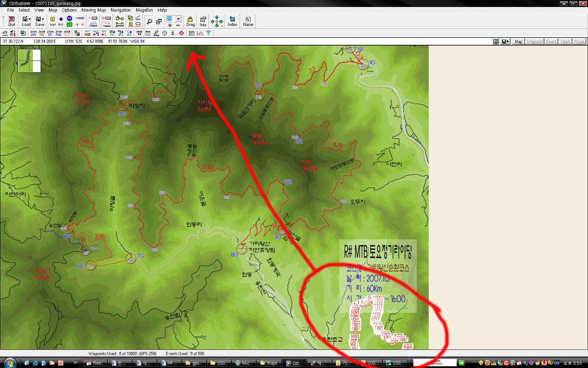This screenshot has height=368, width=588.
Task: Click the Internet Explorer quick launch icon
Action: click(36, 363)
